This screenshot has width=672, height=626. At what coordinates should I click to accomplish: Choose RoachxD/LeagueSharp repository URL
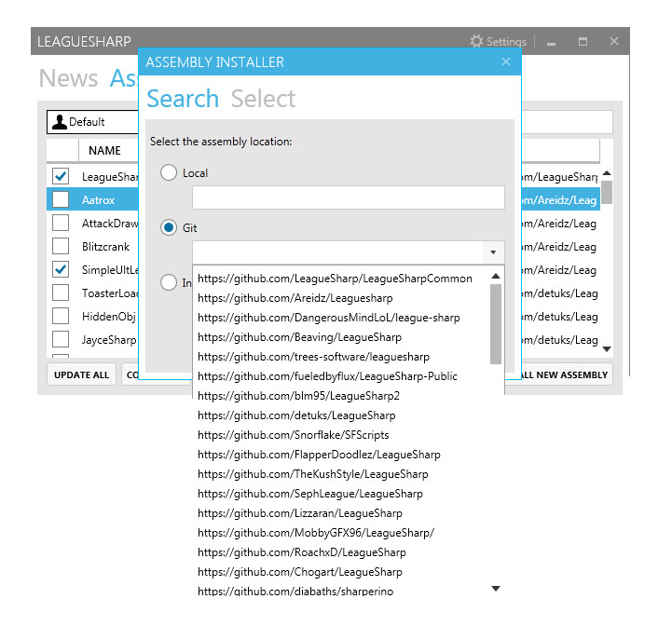(302, 552)
